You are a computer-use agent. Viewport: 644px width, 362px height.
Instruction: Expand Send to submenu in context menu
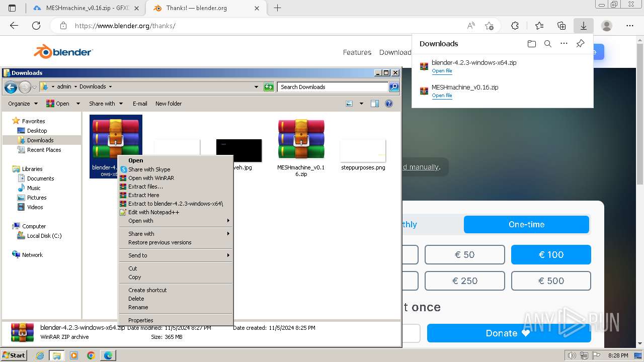pos(176,255)
